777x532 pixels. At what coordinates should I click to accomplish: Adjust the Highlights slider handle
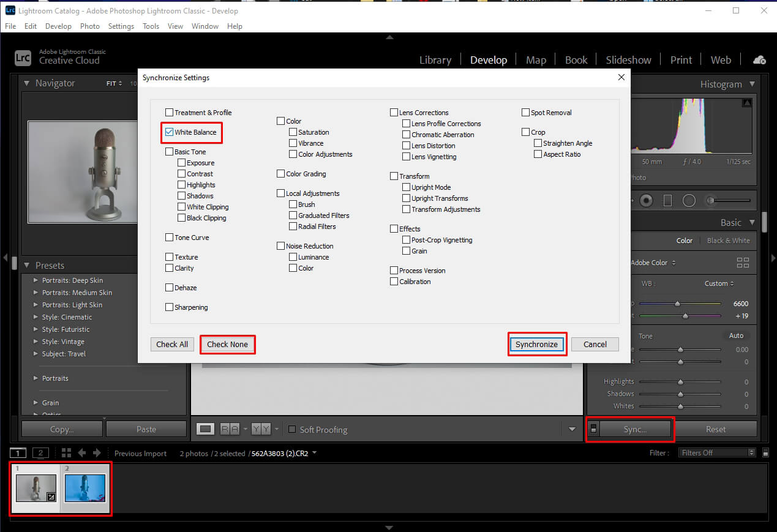680,381
